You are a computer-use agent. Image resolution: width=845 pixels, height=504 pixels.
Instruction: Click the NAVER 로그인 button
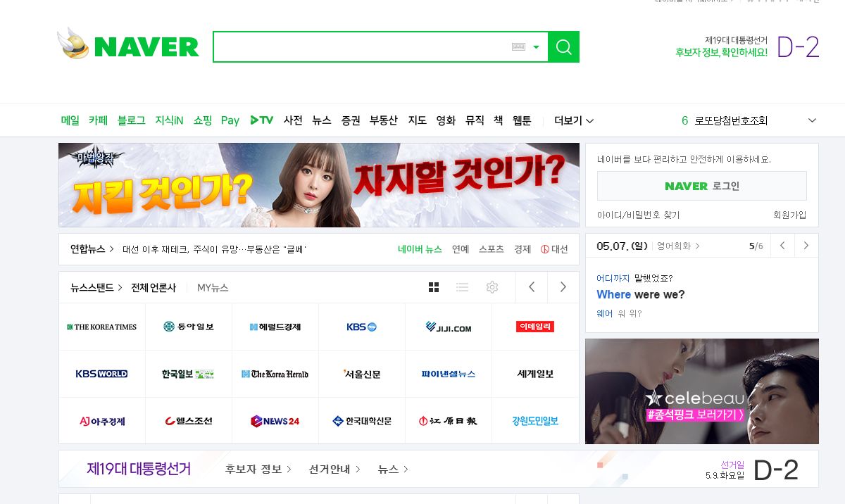(701, 185)
